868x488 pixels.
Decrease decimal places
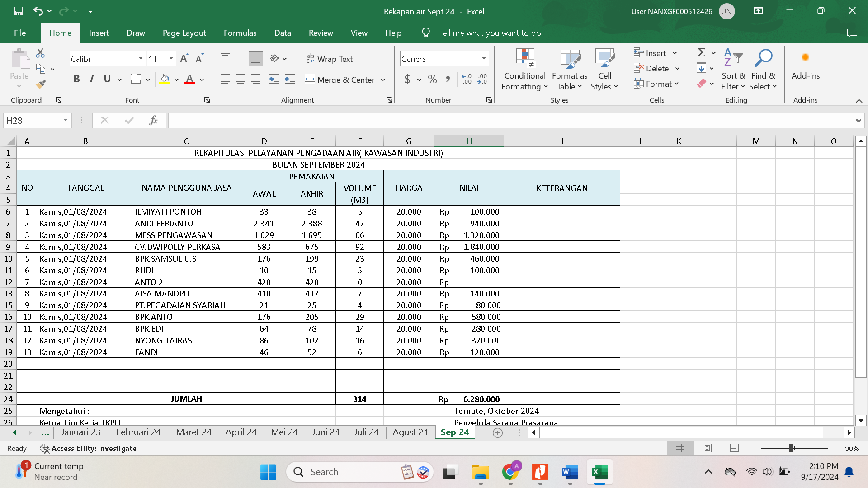click(x=482, y=79)
